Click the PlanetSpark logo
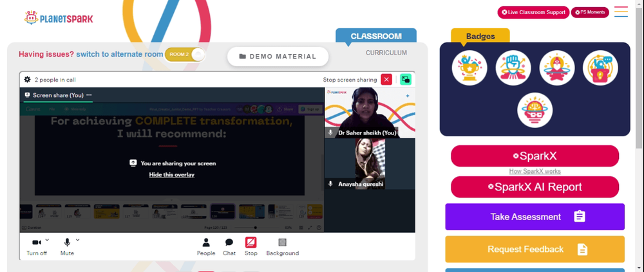This screenshot has width=644, height=272. [59, 18]
